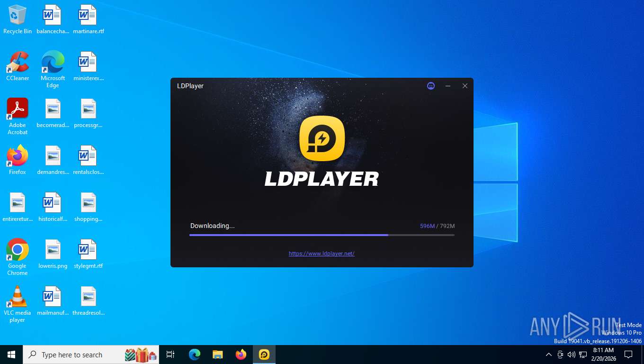The image size is (644, 364).
Task: Select the stylegmt.rtf desktop file
Action: coord(88,254)
